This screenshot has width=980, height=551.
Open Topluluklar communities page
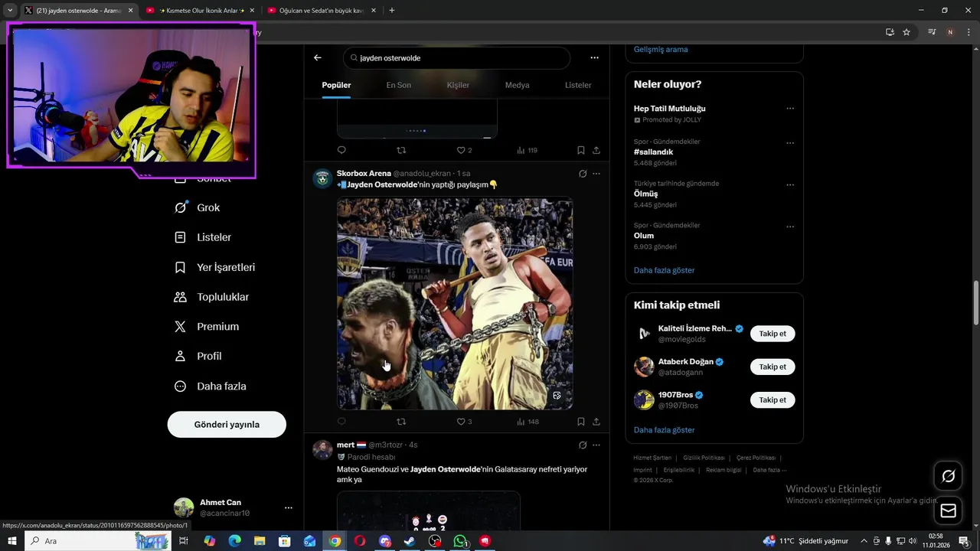tap(211, 297)
